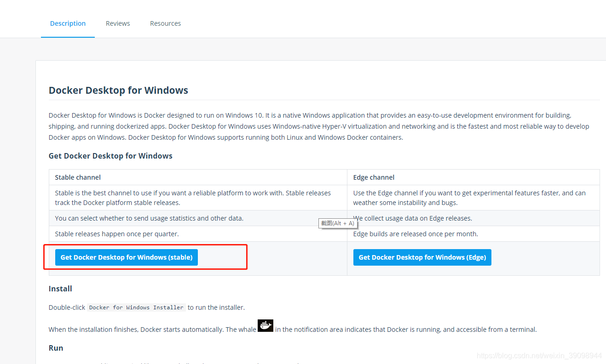Click the Stable channel description cell
Screen dimensions: 606x364
198,198
